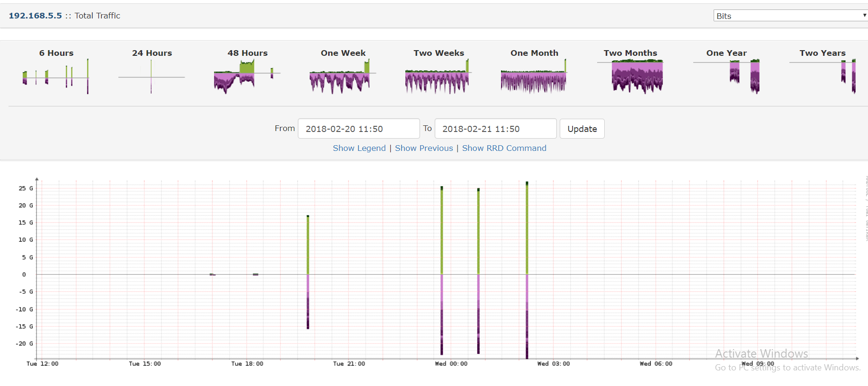View the One Week traffic thumbnail

[x=343, y=76]
